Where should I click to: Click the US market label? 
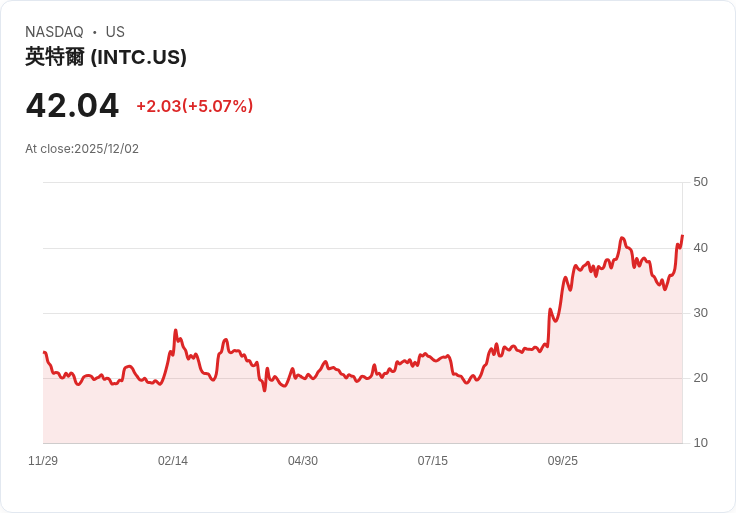115,32
